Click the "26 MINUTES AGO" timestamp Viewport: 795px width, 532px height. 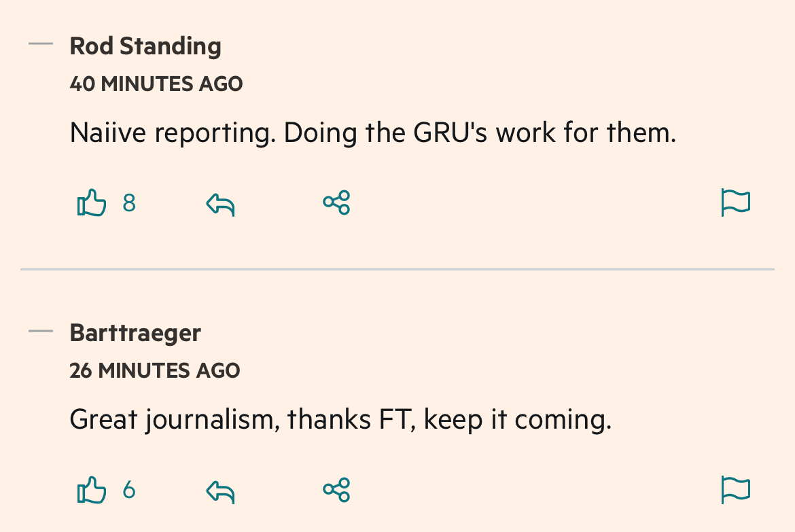pyautogui.click(x=155, y=370)
